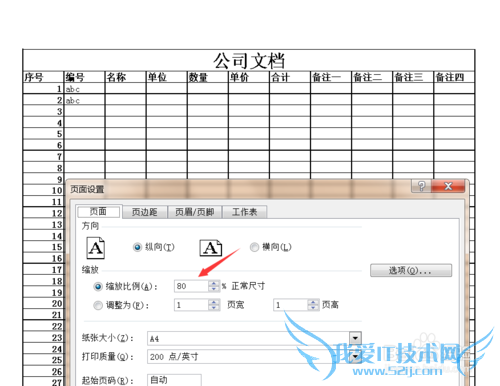Click the 备注三 header cell

pyautogui.click(x=413, y=77)
